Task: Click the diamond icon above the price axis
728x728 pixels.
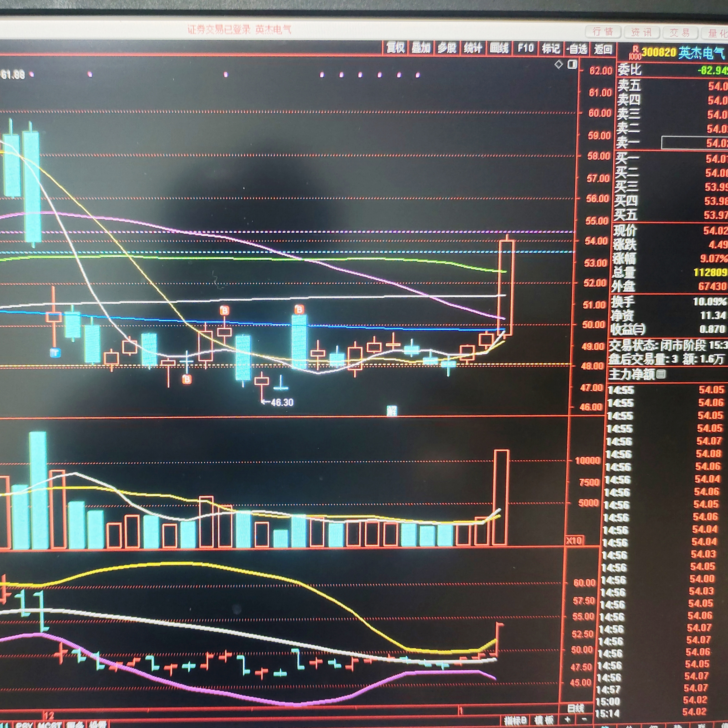Action: pos(558,64)
